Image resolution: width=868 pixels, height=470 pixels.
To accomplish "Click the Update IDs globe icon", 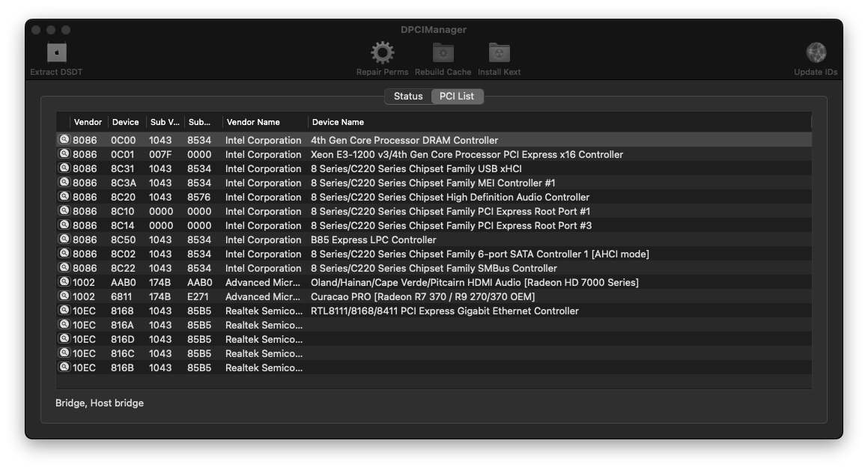I will click(x=816, y=53).
